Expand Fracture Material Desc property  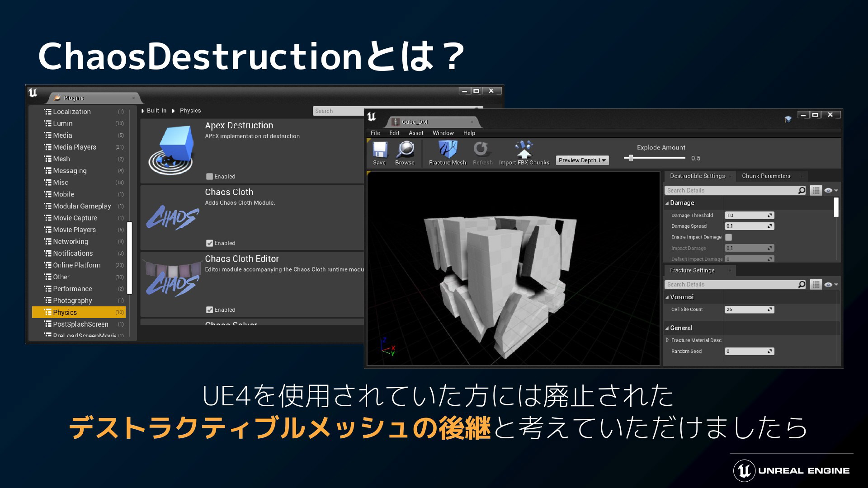(667, 340)
